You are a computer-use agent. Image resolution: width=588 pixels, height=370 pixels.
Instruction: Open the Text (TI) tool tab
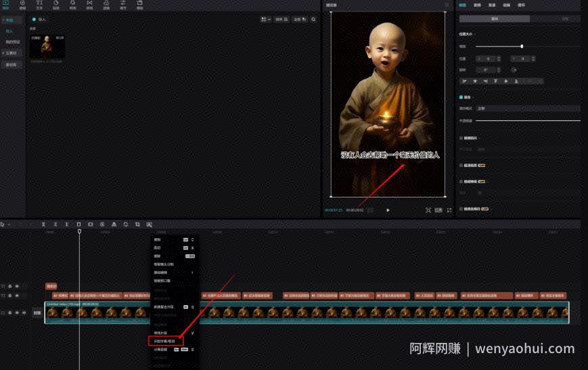39,5
